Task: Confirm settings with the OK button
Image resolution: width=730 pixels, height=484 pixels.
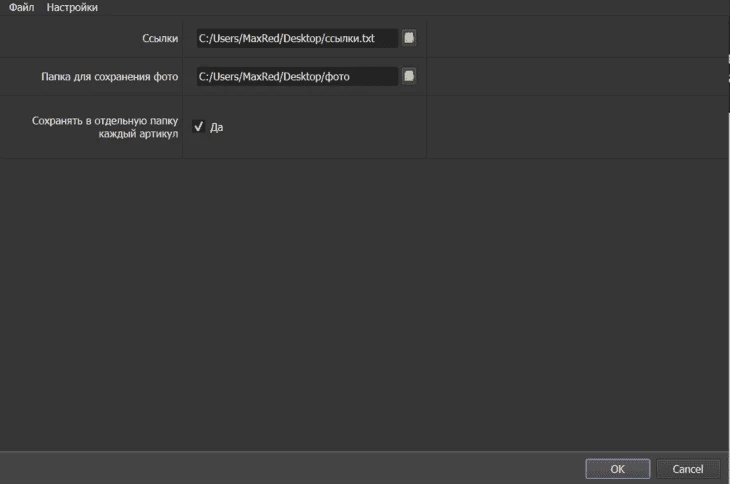Action: (618, 469)
